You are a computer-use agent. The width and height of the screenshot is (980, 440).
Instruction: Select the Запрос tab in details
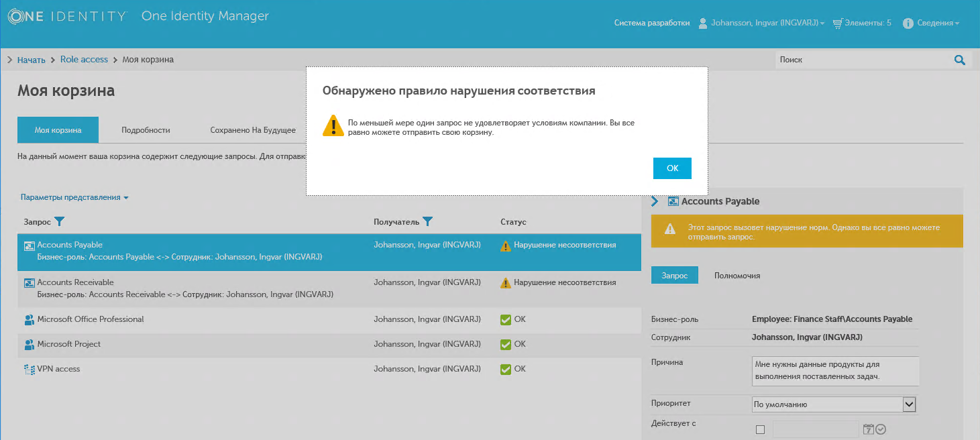click(674, 276)
